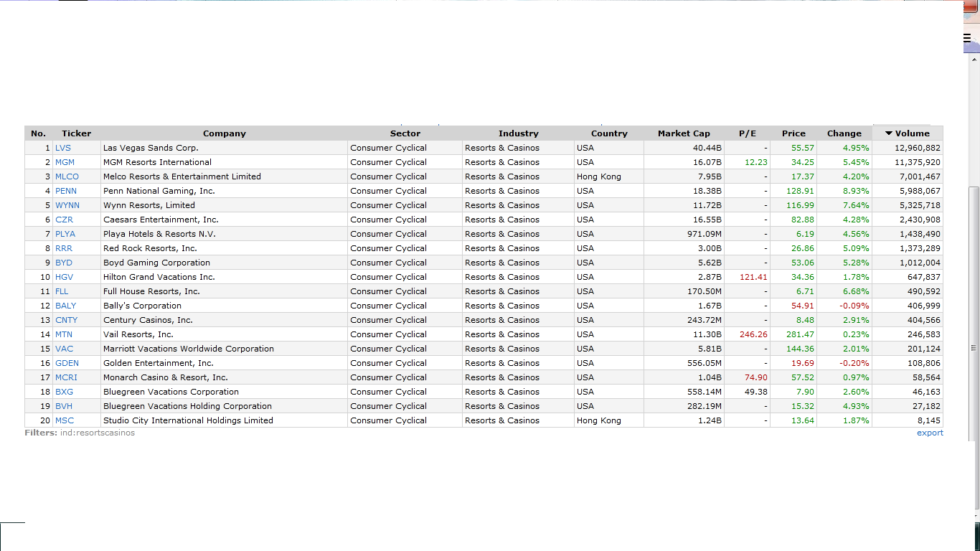Click the Volume sort descending arrow
Viewport: 980px width, 551px height.
(x=888, y=133)
